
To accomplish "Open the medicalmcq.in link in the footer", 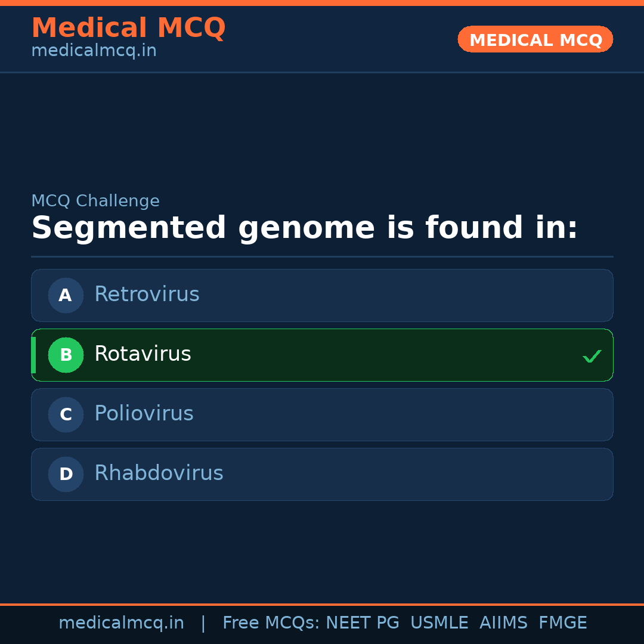I will [121, 623].
